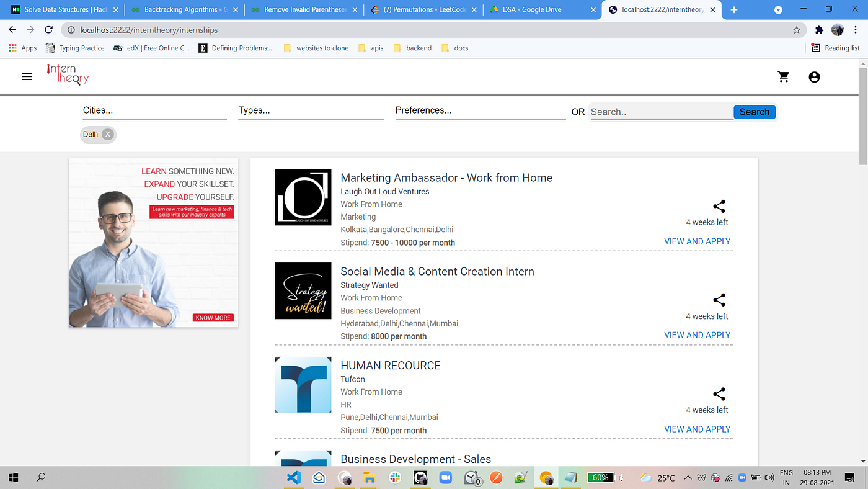Open GitHub Desktop from taskbar

(x=420, y=477)
